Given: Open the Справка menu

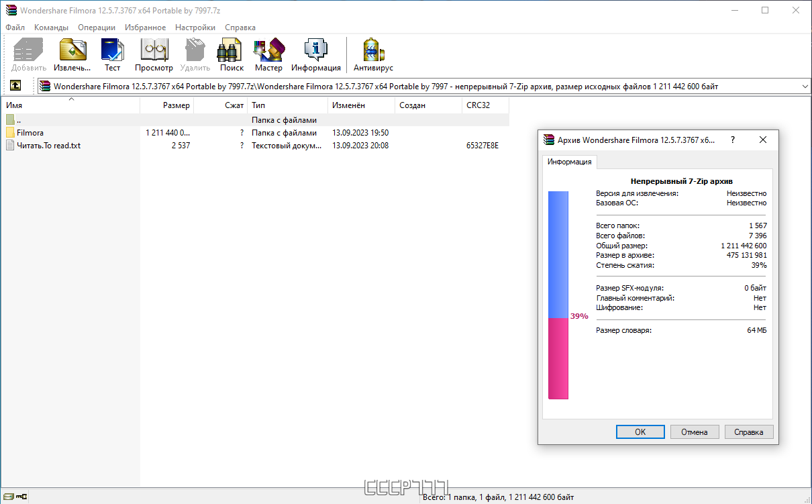Looking at the screenshot, I should 240,28.
